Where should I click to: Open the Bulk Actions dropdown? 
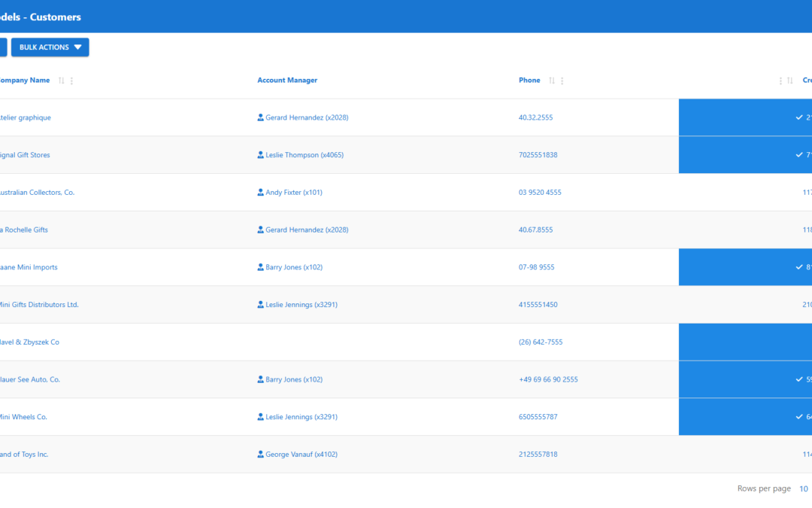click(50, 47)
